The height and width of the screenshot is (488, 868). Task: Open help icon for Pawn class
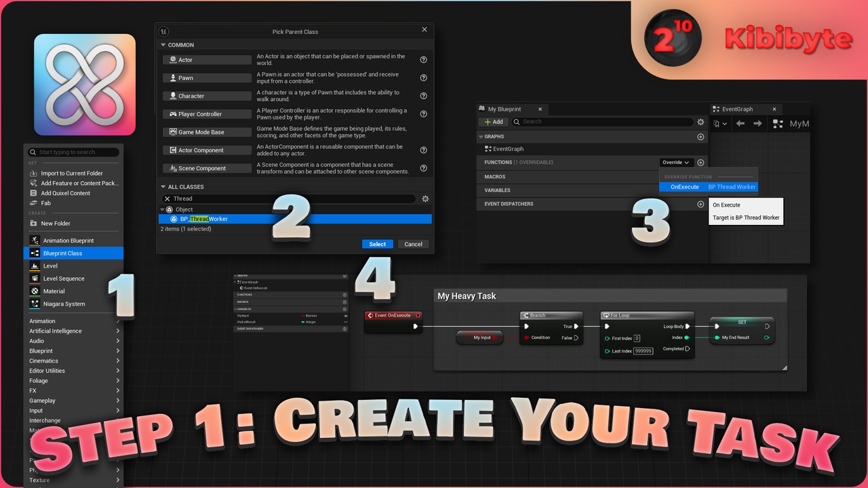[424, 78]
